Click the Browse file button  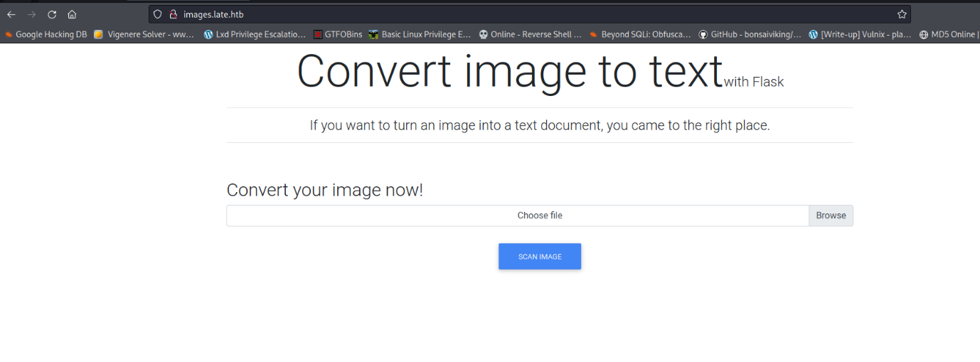click(831, 215)
